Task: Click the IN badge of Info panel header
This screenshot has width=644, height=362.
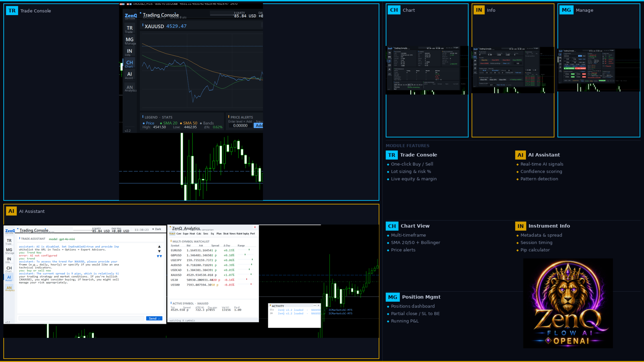Action: (479, 10)
